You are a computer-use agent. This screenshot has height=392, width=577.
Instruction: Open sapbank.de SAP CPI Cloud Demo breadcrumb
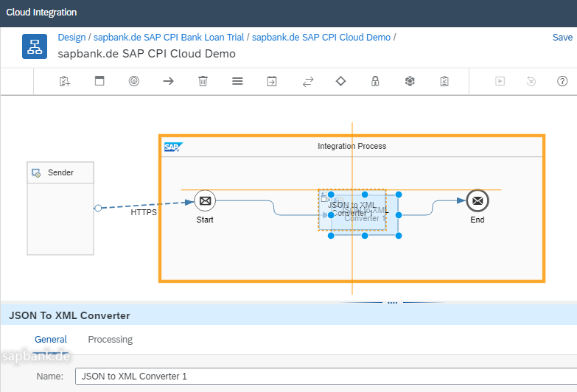pos(321,37)
